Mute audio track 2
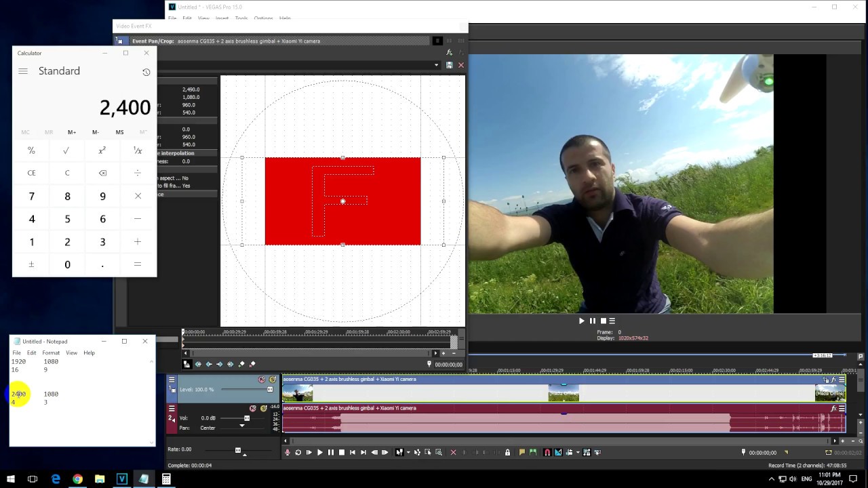 coord(253,408)
